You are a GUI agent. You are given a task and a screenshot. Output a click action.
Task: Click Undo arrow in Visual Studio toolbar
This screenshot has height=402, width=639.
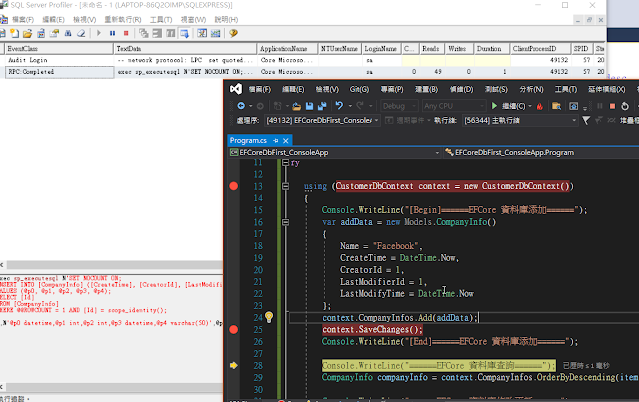coord(339,106)
